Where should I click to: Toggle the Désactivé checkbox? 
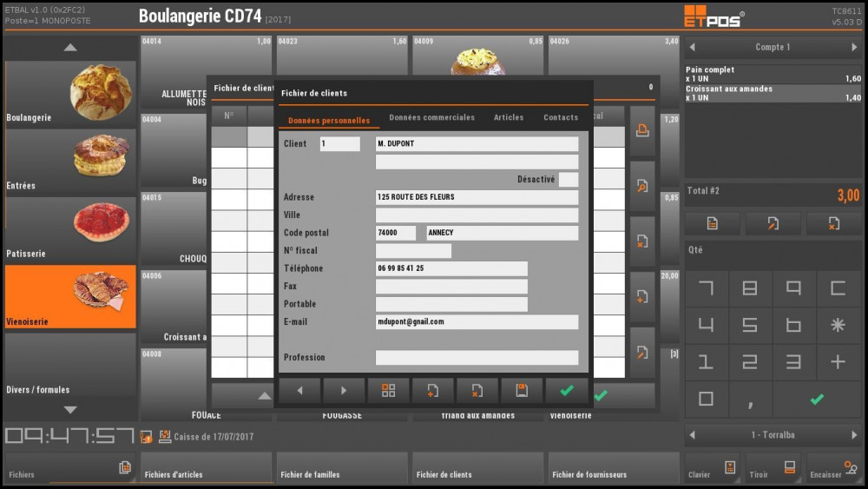568,180
